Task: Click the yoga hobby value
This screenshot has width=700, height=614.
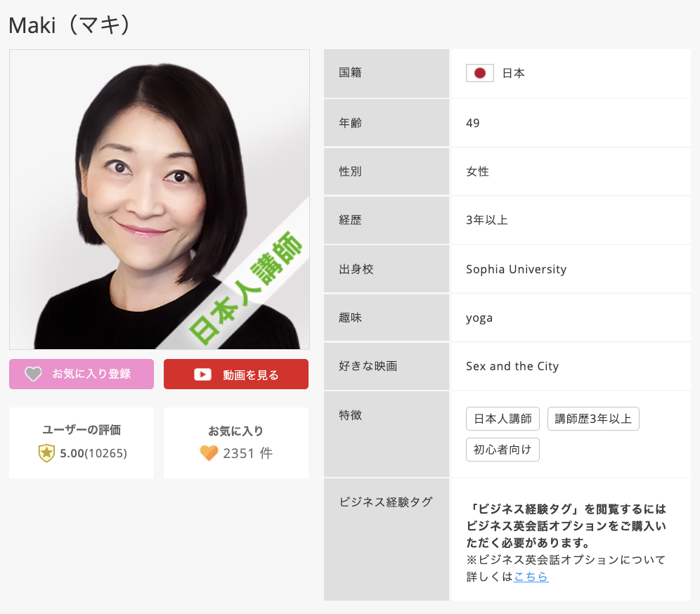Action: click(479, 318)
